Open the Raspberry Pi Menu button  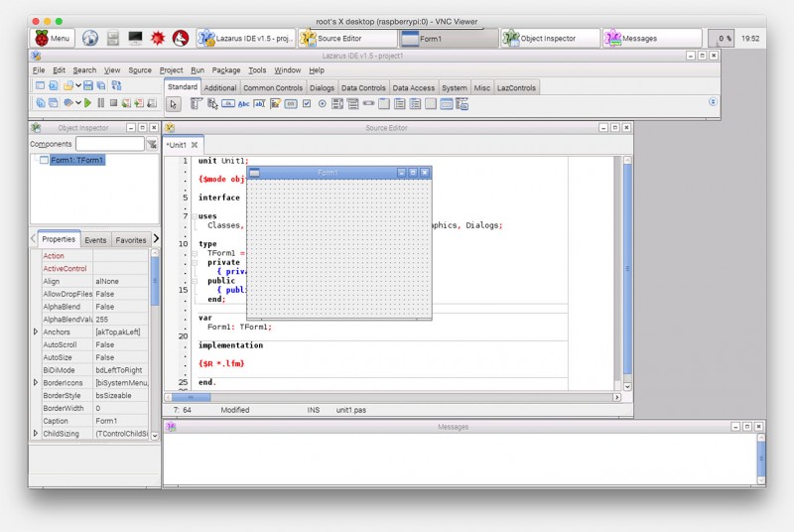point(53,38)
